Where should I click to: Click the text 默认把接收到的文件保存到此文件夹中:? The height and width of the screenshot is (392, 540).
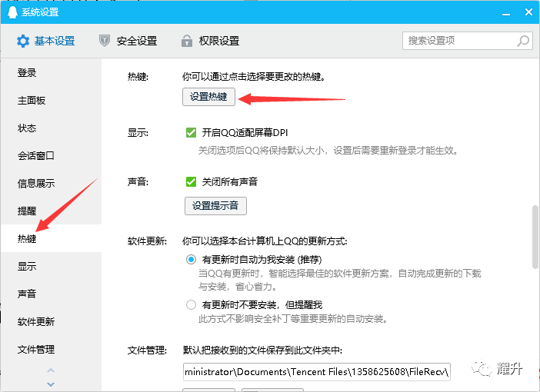click(262, 350)
